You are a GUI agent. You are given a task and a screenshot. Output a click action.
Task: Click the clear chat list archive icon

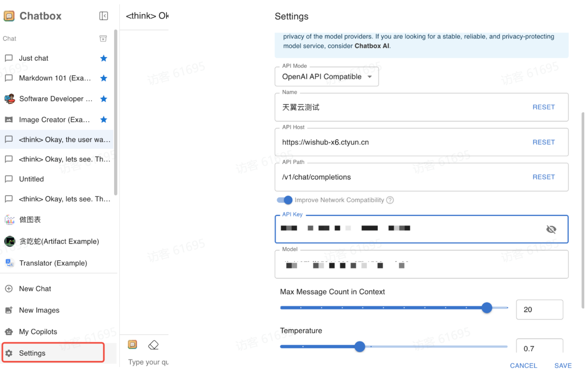[103, 39]
